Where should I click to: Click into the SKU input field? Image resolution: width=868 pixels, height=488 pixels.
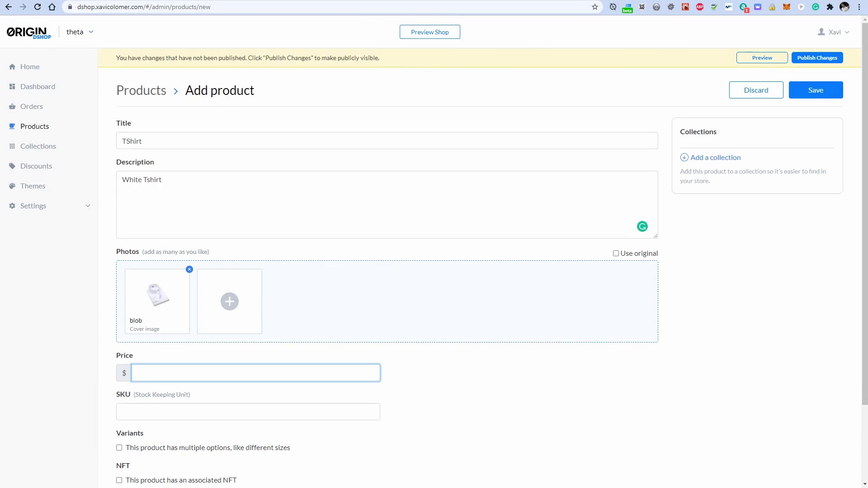click(248, 412)
